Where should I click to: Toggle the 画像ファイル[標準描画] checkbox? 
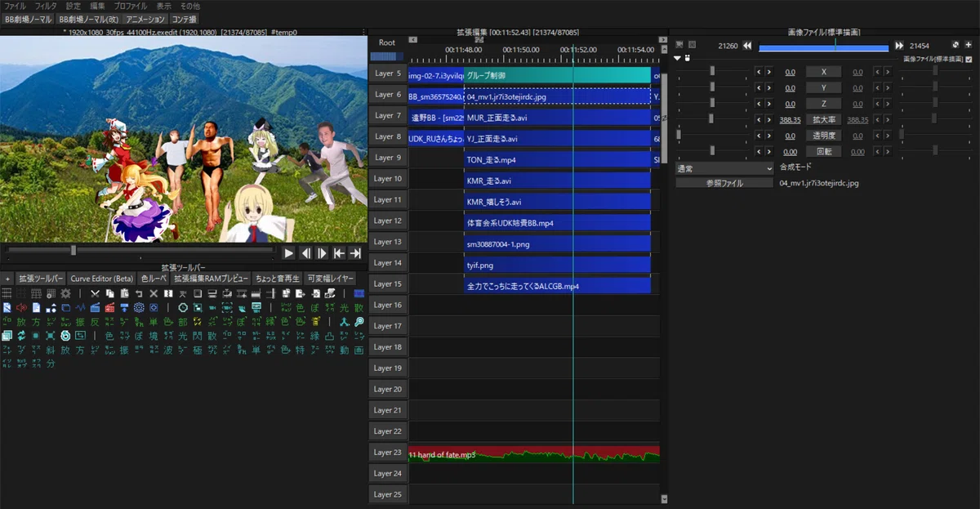(x=969, y=59)
